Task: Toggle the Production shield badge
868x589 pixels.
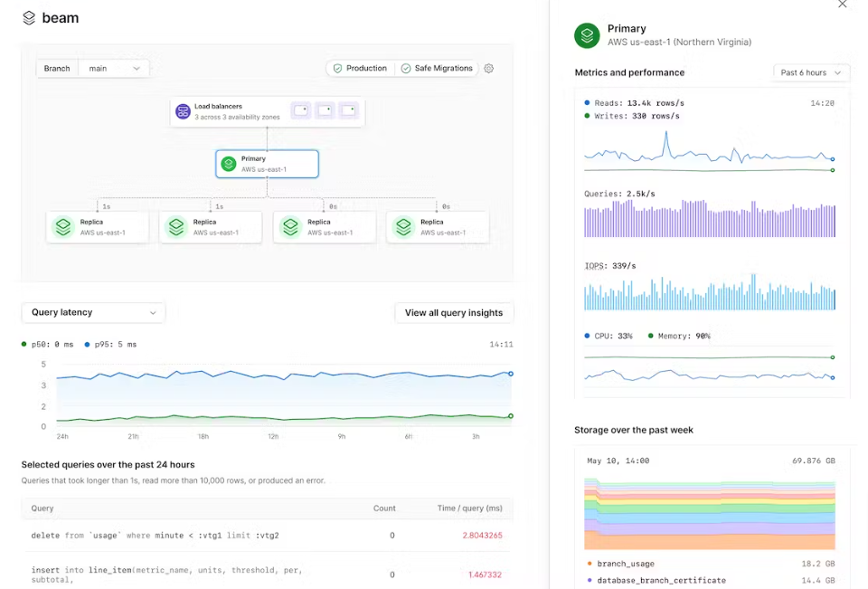Action: coord(360,68)
